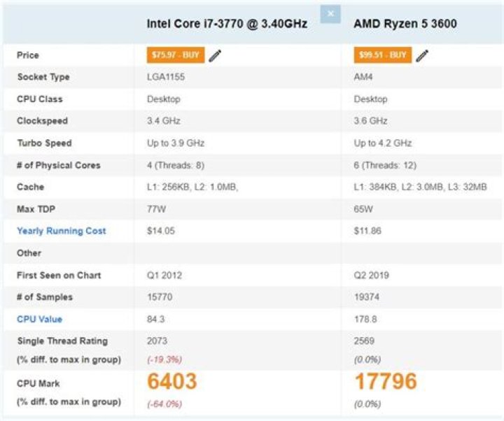Click the Socket Type row label

43,77
